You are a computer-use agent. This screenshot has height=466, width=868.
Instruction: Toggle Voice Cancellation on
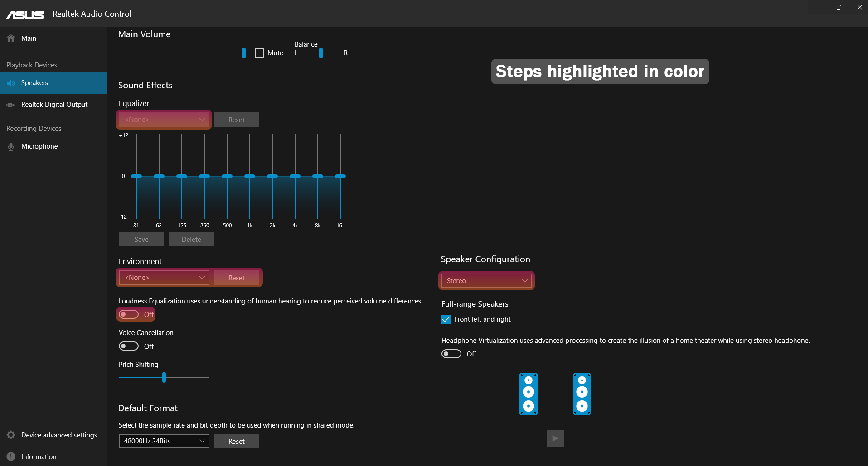(129, 346)
